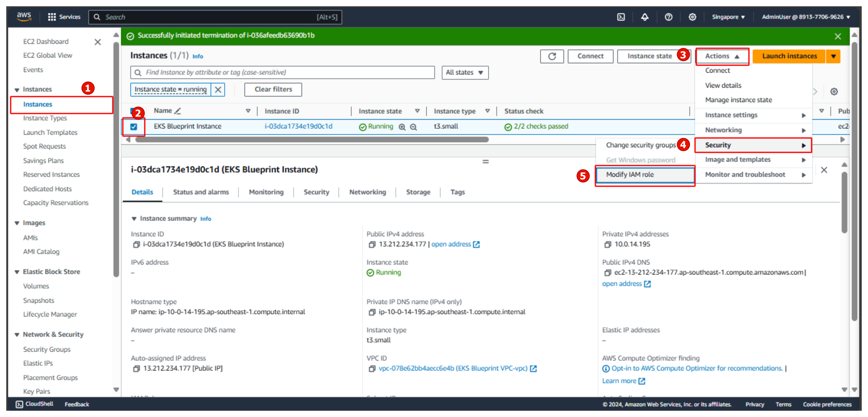The height and width of the screenshot is (417, 868).
Task: Uncheck the EKS Blueprint Instance row checkbox
Action: 133,127
